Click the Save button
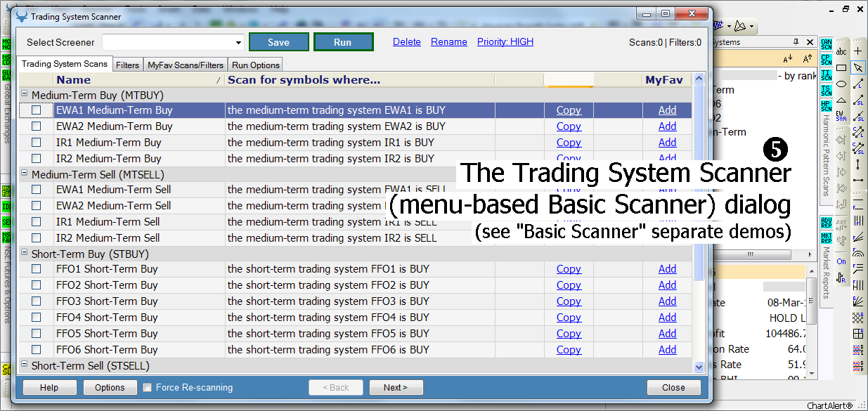This screenshot has height=411, width=868. (279, 42)
